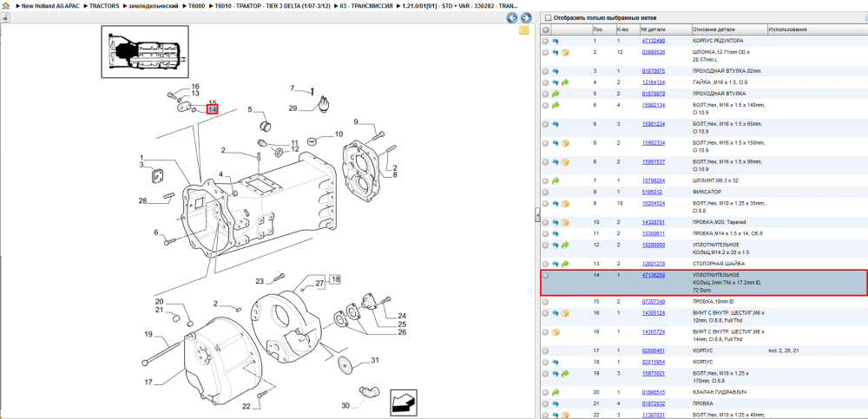
Task: Add highlighted row 14 with plus icon
Action: (x=546, y=275)
